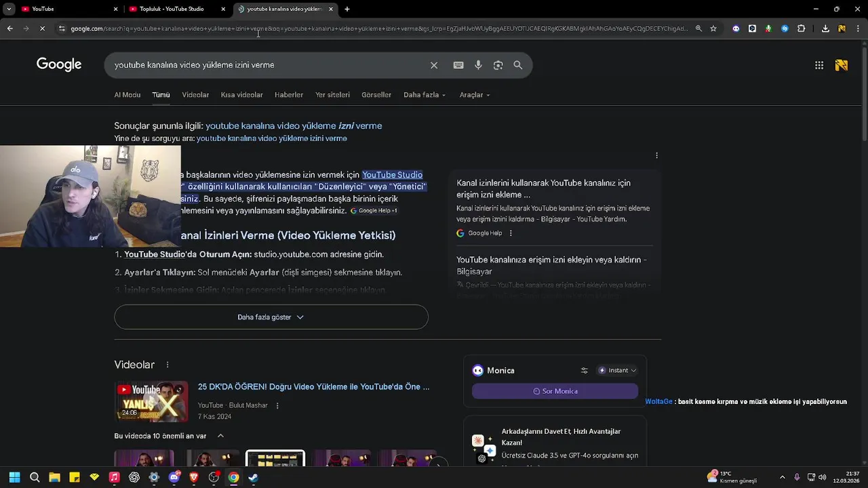Show Chrome downloads
868x488 pixels.
tap(825, 28)
